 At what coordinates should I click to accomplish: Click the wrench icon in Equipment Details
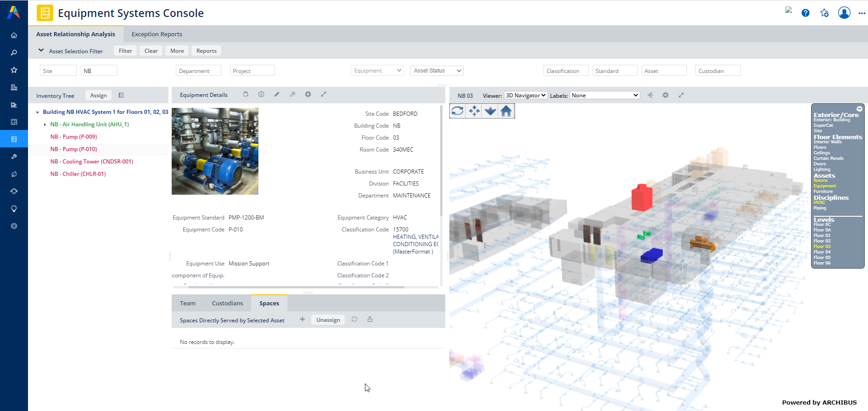point(292,95)
